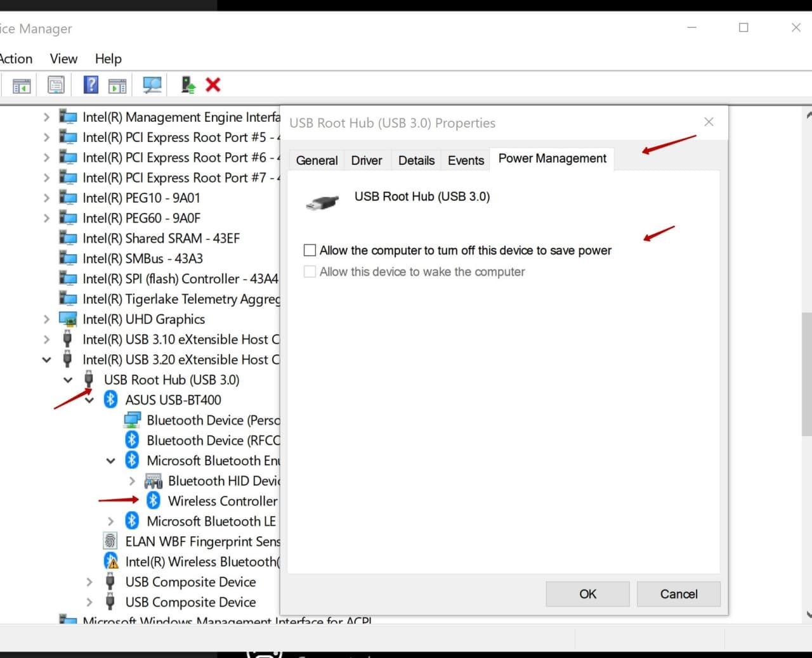Expand the Intel(R) UHD Graphics node
Viewport: 812px width, 658px height.
[x=46, y=319]
